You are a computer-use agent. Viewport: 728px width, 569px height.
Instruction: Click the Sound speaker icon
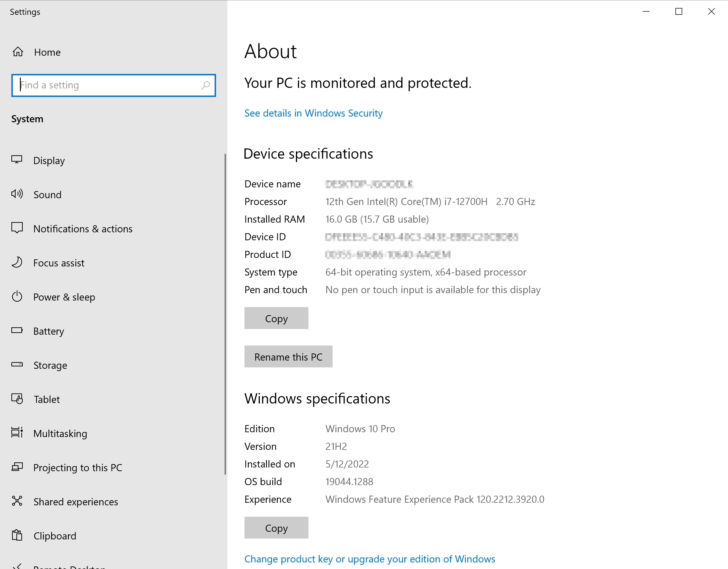point(17,194)
